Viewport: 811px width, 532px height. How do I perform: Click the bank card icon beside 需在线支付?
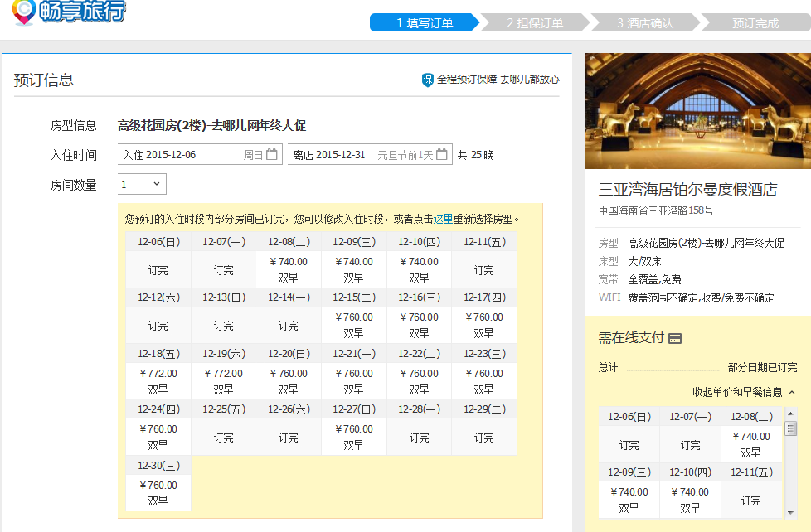click(x=674, y=339)
